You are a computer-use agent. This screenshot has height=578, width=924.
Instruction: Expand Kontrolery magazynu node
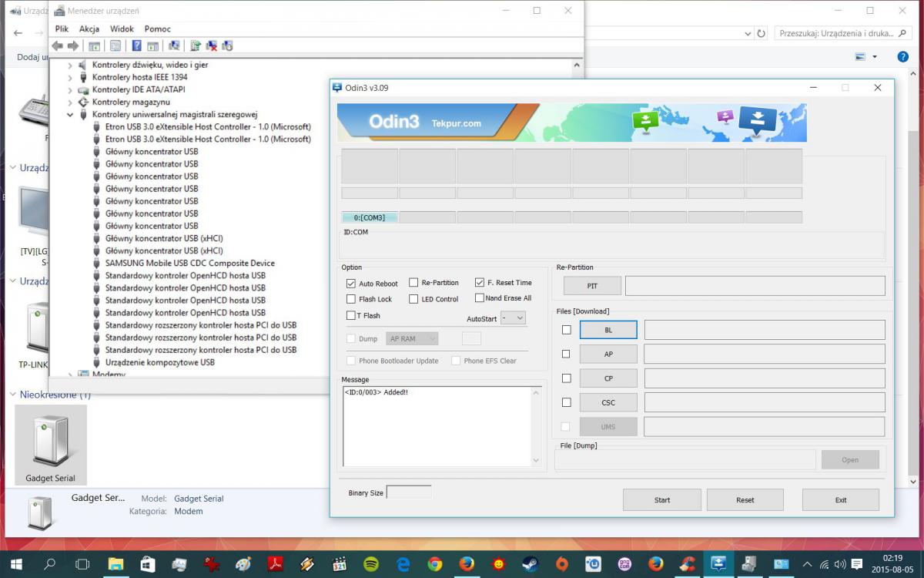[70, 102]
